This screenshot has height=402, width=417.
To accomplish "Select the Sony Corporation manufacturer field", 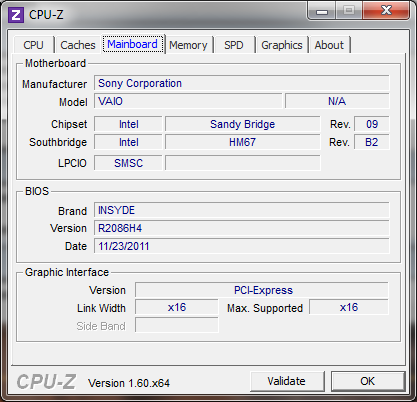I will click(242, 83).
